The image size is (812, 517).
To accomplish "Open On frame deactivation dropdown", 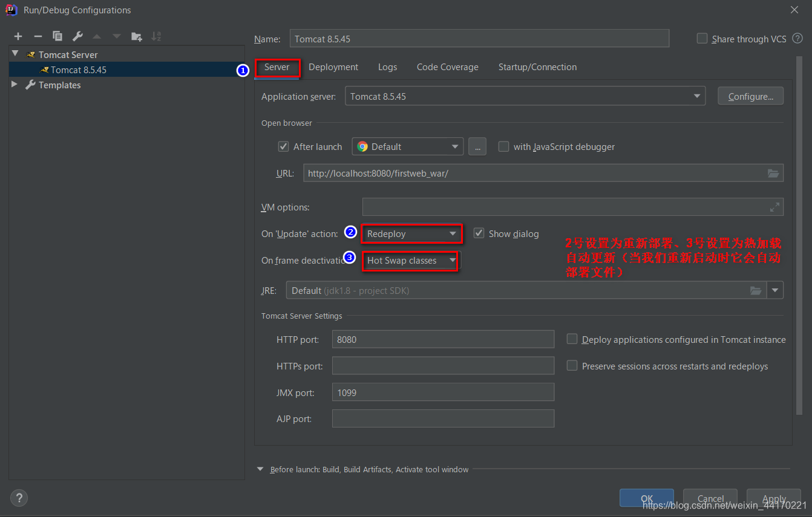I will coord(411,261).
